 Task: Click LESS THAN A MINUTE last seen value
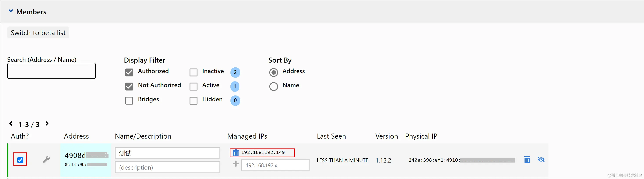tap(342, 160)
